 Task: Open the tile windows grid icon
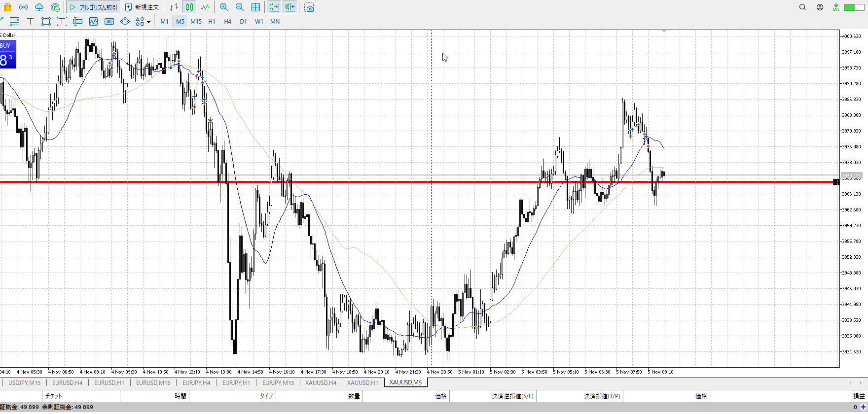coord(255,7)
